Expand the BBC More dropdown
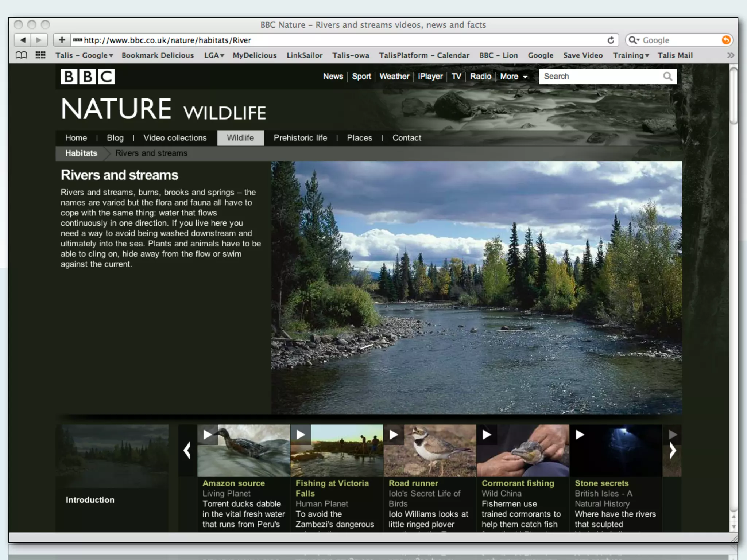The image size is (747, 560). pyautogui.click(x=514, y=77)
